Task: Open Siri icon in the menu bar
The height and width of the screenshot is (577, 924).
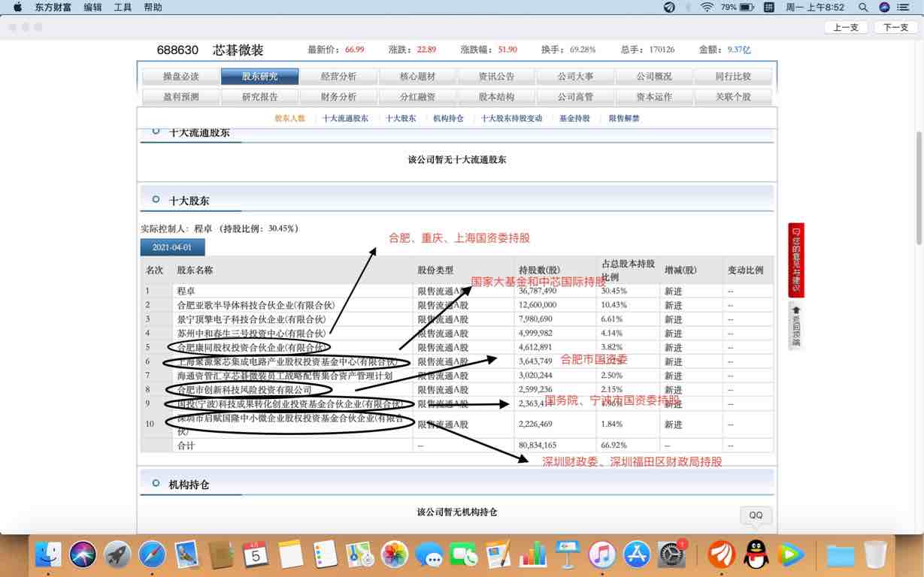Action: 884,7
